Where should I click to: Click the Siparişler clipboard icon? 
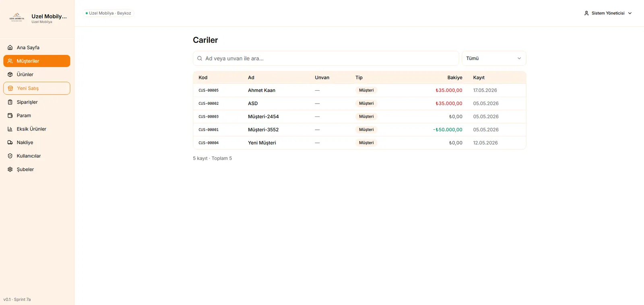pos(10,102)
